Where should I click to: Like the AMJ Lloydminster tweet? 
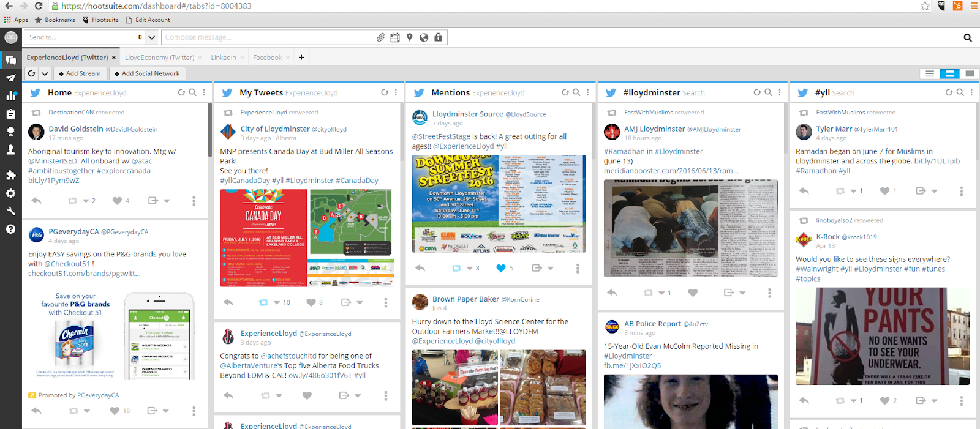(x=693, y=293)
